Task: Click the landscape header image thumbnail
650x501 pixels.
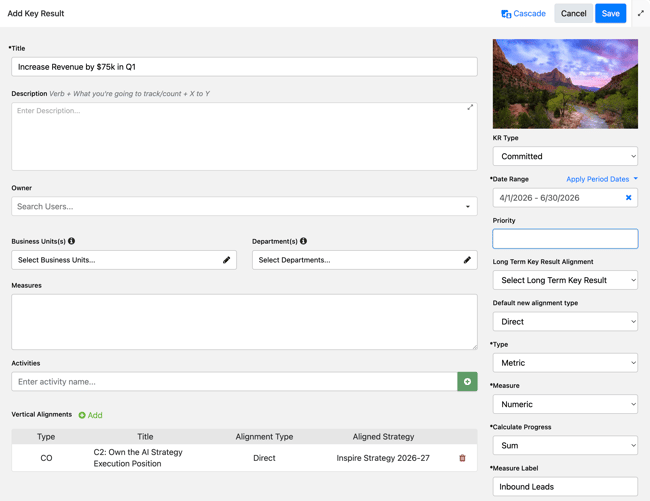Action: pyautogui.click(x=565, y=84)
